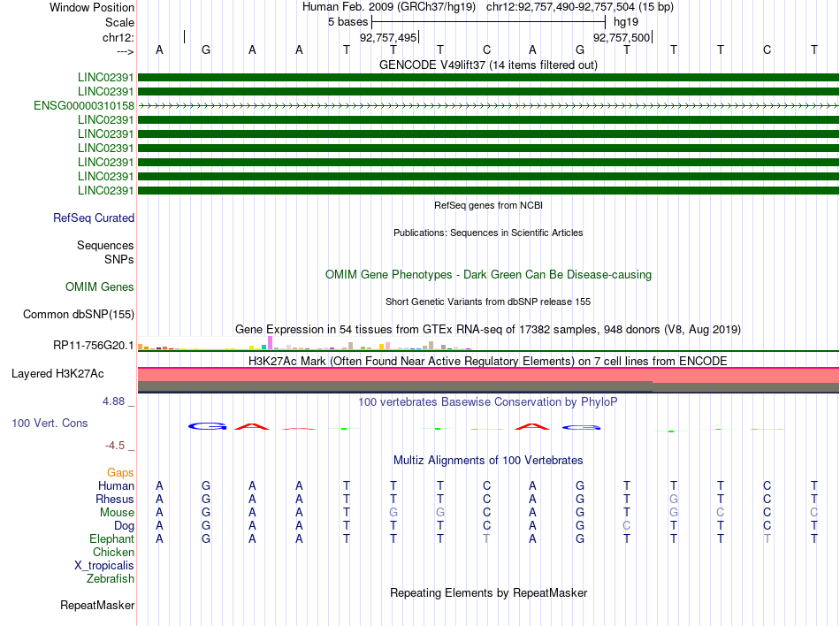Select 'Short Genetic Variants from dbSNP' title
The image size is (840, 626).
pyautogui.click(x=488, y=302)
